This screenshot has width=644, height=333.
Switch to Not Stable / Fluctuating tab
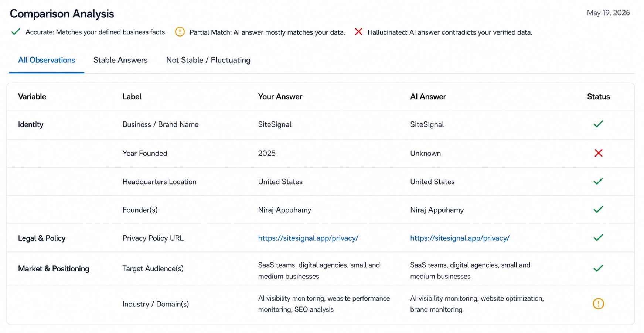coord(208,60)
